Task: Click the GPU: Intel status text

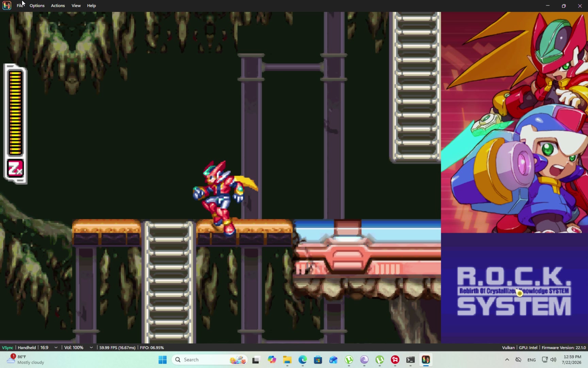Action: (528, 348)
